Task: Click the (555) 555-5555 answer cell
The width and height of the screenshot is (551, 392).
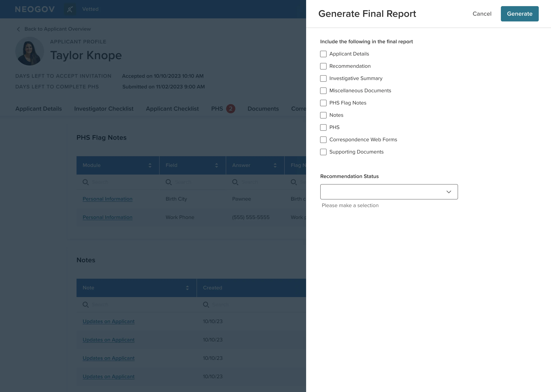Action: (x=251, y=217)
